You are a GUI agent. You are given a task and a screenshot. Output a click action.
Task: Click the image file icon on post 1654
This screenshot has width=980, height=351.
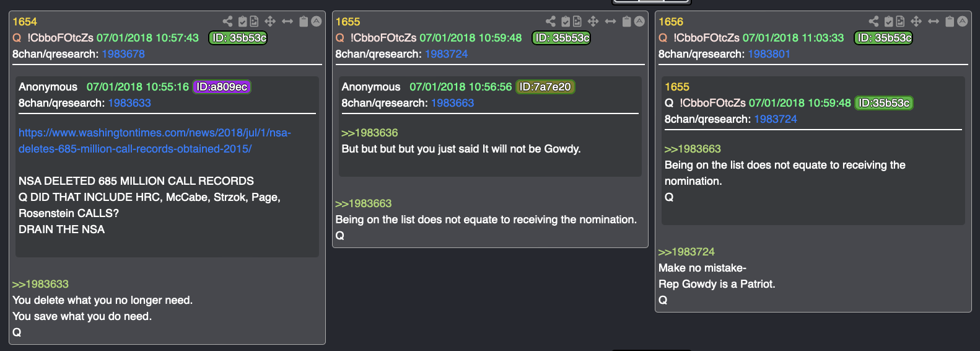254,22
